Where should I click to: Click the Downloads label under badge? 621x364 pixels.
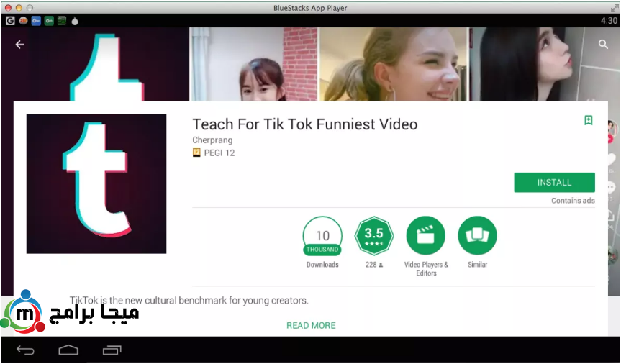[x=322, y=265]
